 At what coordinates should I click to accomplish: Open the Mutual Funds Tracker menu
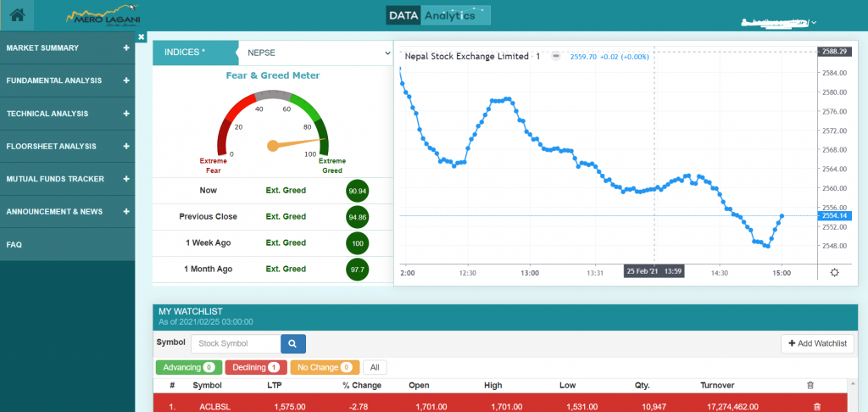[x=68, y=179]
